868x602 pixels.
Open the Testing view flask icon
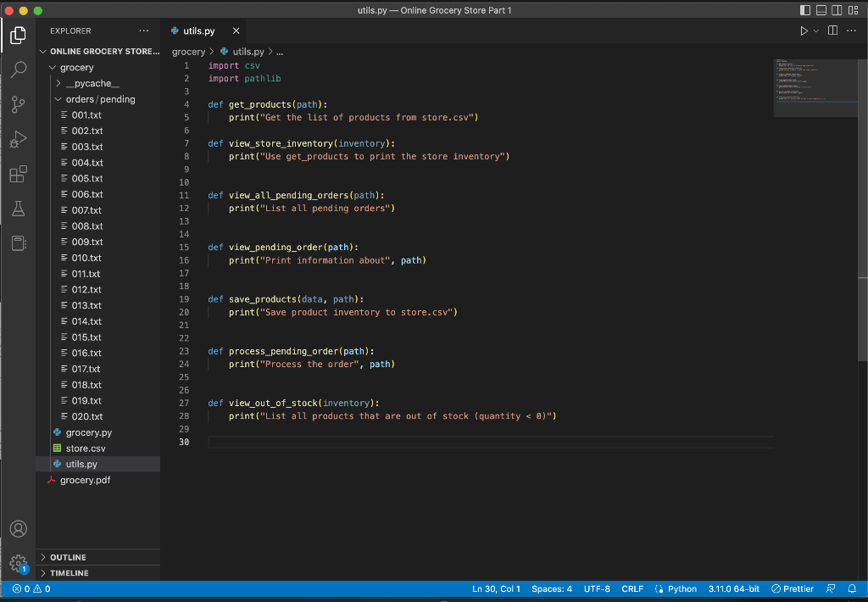click(19, 208)
